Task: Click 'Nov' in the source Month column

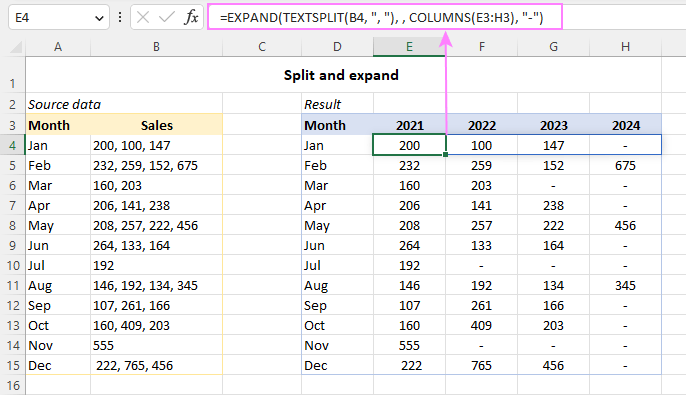Action: [x=58, y=346]
